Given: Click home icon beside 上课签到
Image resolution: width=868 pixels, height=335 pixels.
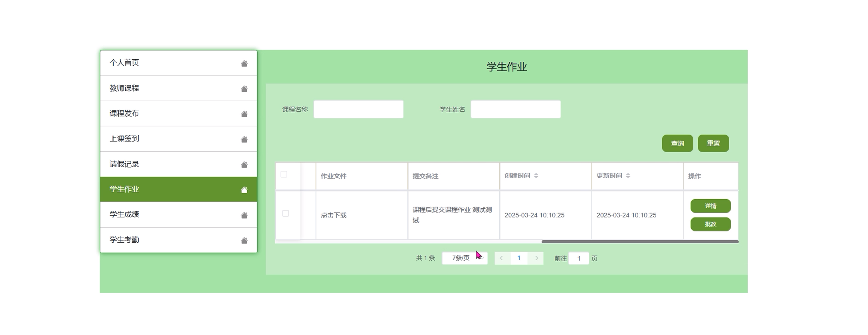Looking at the screenshot, I should click(244, 139).
